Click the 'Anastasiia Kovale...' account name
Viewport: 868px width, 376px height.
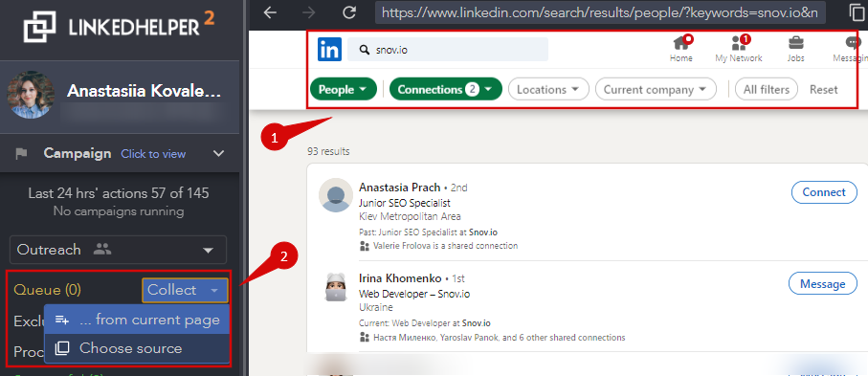pos(144,92)
